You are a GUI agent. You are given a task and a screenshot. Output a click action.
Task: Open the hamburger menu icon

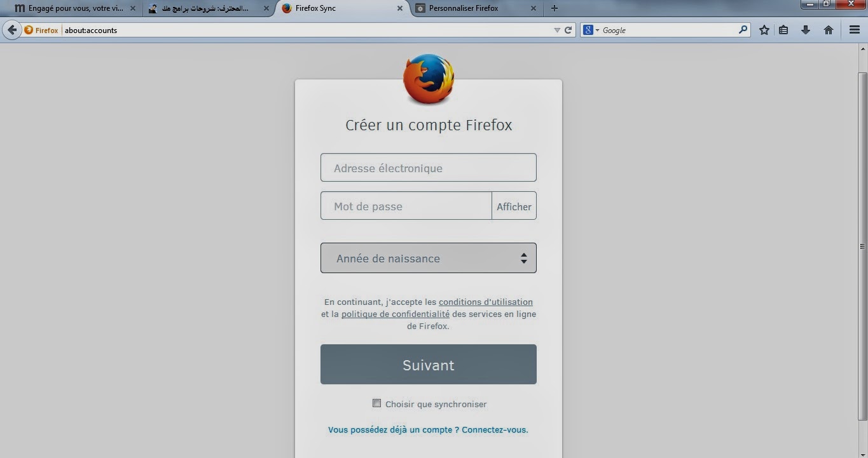855,30
